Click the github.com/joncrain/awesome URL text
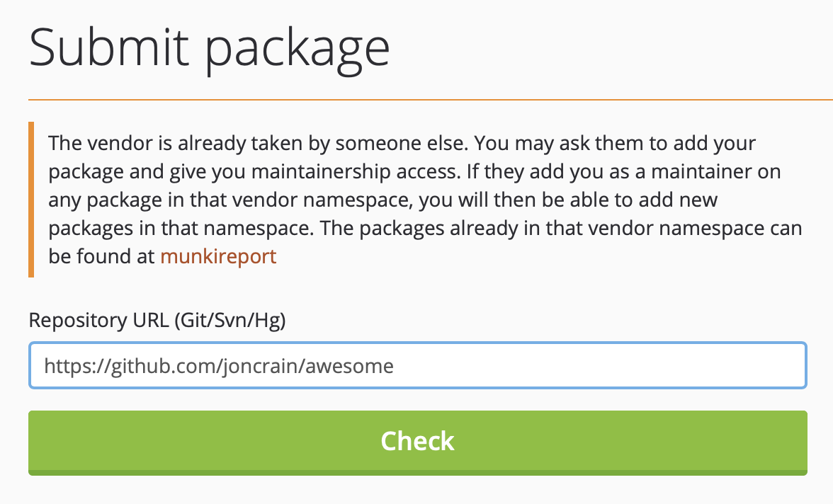 pyautogui.click(x=220, y=365)
